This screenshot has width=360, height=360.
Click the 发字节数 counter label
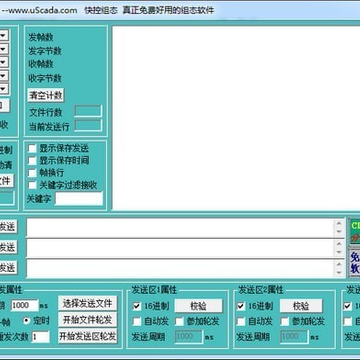coord(45,51)
